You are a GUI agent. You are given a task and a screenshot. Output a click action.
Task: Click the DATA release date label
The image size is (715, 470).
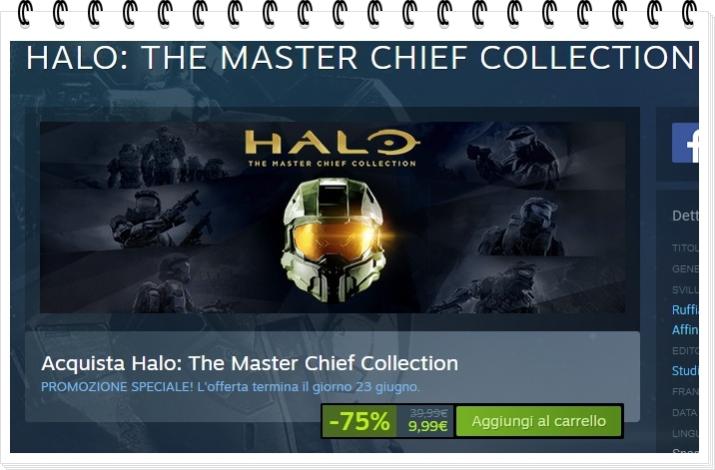(x=685, y=413)
